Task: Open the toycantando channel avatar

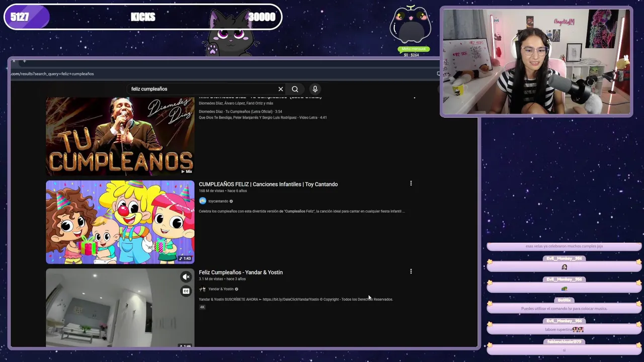Action: 202,201
